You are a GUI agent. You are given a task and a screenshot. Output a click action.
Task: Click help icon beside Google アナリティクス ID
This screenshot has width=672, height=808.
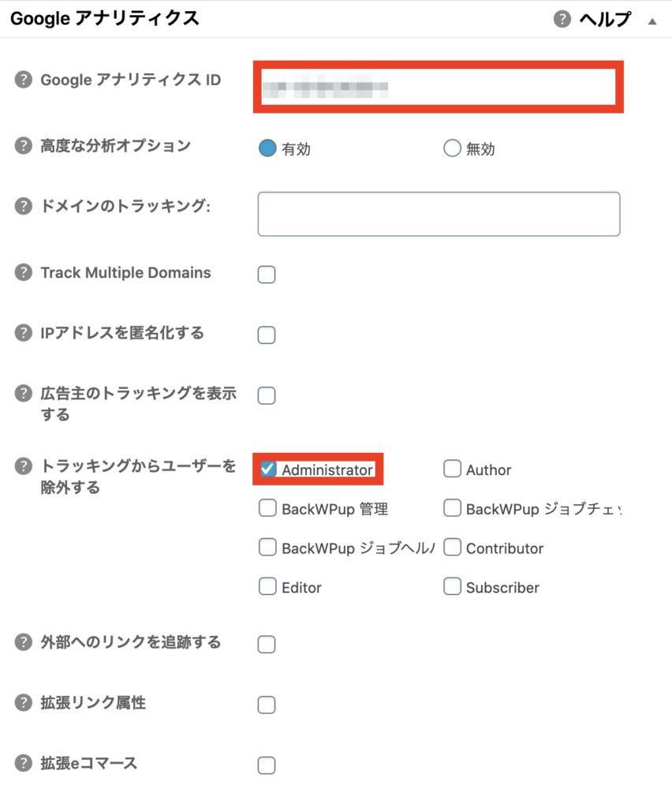[23, 80]
